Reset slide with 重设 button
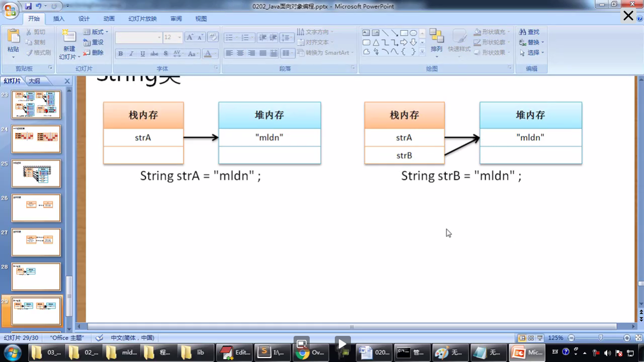Viewport: 644px width, 362px height. pos(94,42)
